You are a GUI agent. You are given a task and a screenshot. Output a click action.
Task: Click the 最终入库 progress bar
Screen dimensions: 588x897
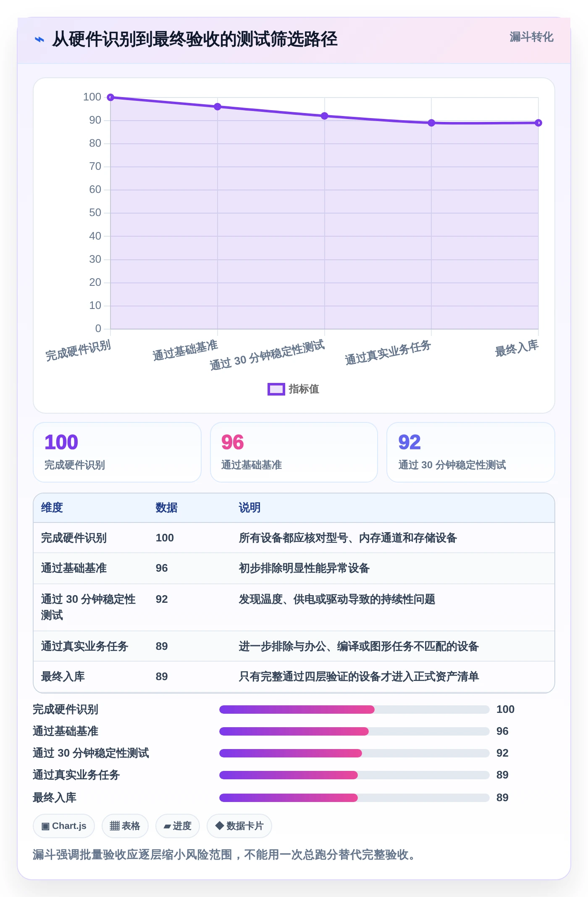354,798
